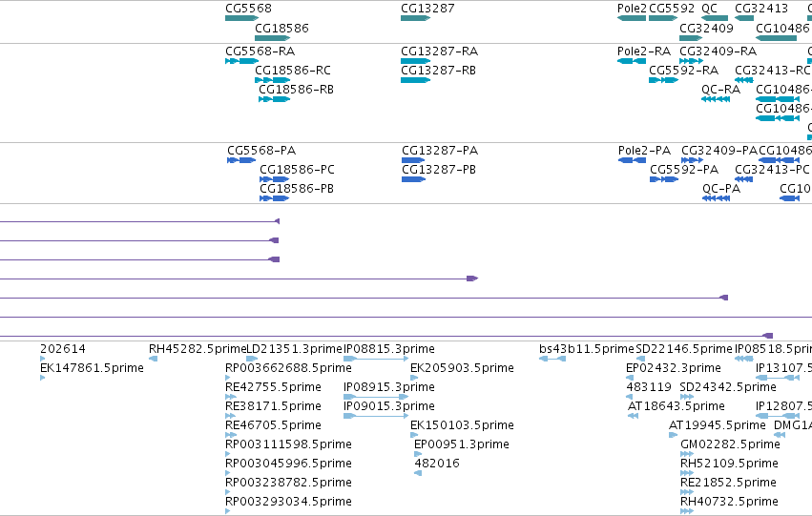This screenshot has height=516, width=812.
Task: Select the CG32409-RA transcript arrows
Action: pyautogui.click(x=692, y=61)
